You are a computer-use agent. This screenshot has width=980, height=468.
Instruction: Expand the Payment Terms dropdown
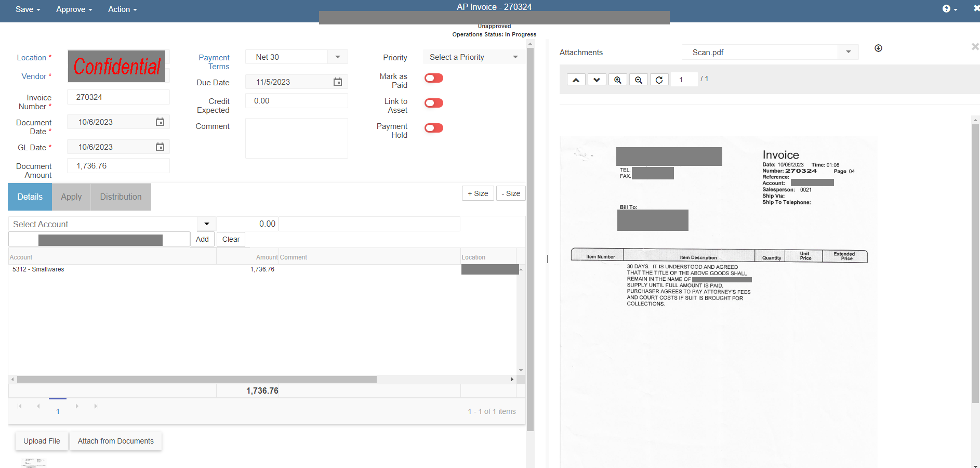pyautogui.click(x=338, y=57)
